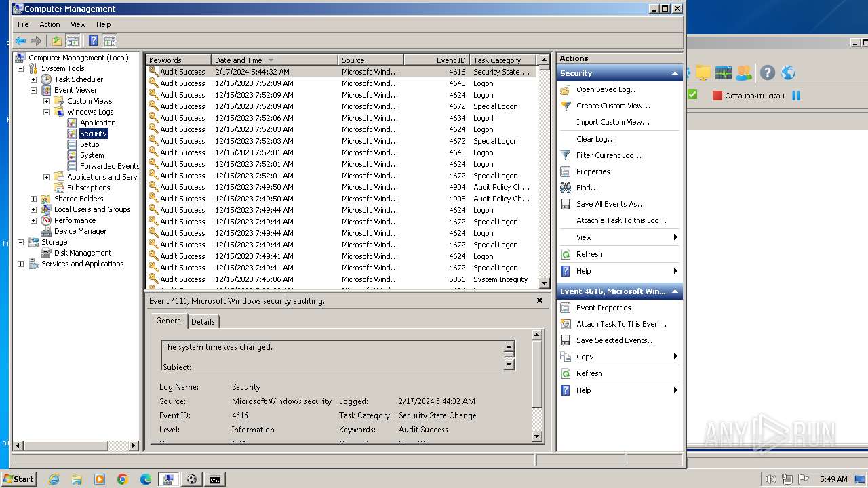Select Device Manager in the tree

pyautogui.click(x=80, y=231)
